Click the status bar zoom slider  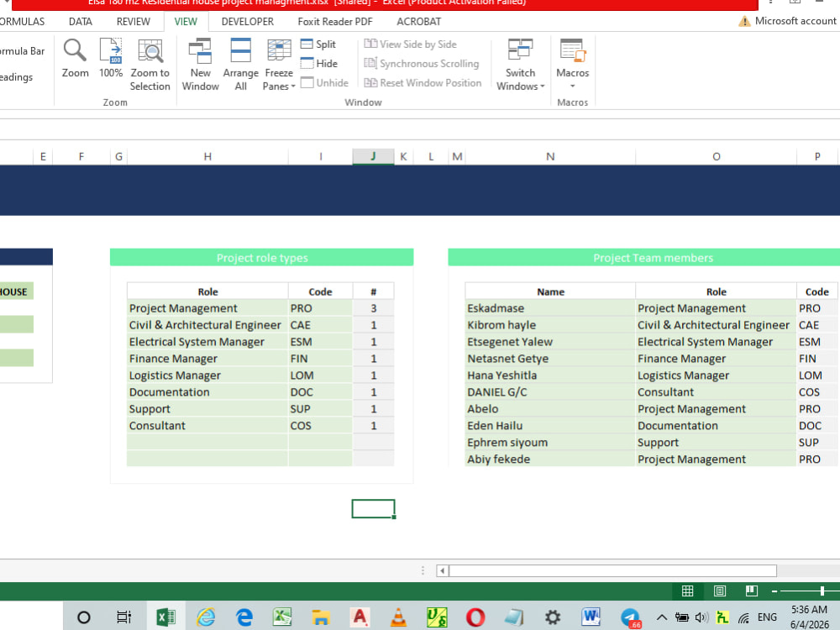pyautogui.click(x=822, y=591)
